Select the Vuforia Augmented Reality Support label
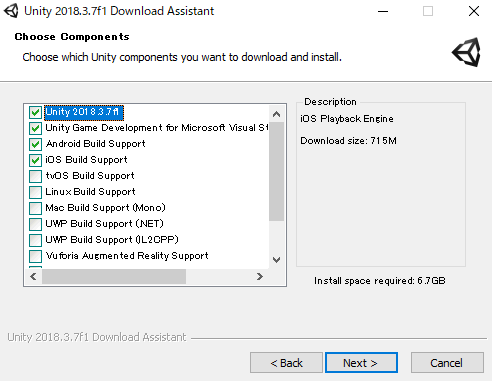Image resolution: width=492 pixels, height=381 pixels. 127,256
